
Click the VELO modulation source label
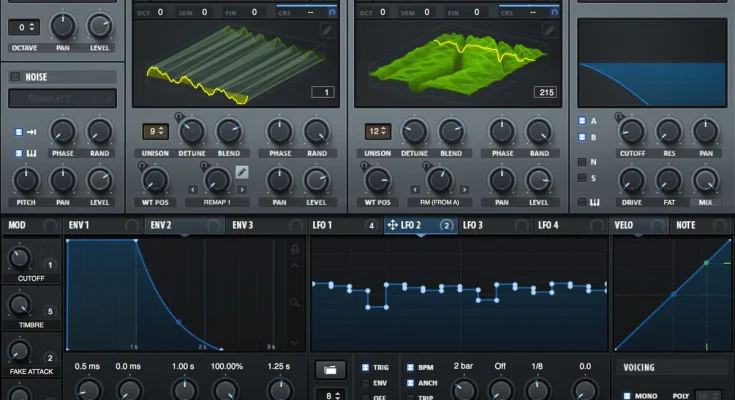click(624, 226)
